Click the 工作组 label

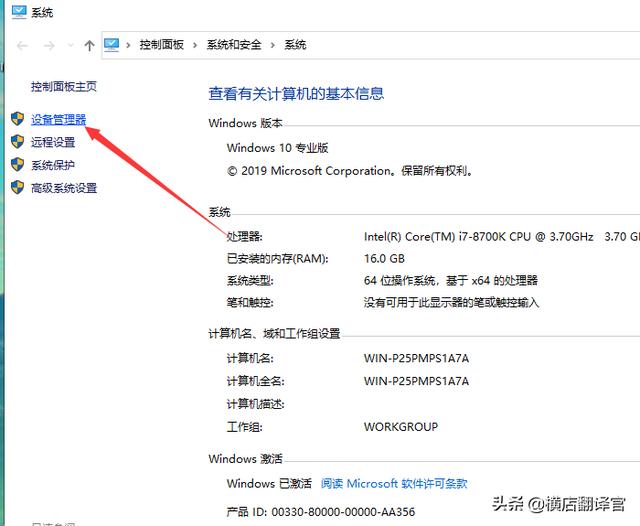[x=244, y=427]
